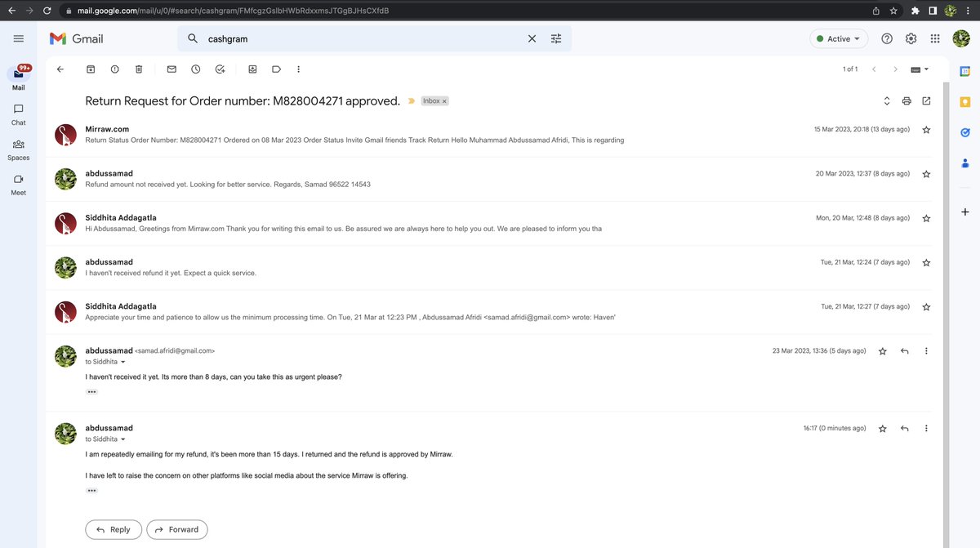Toggle importance marker beside subject
Viewport: 980px width, 548px height.
pos(412,101)
